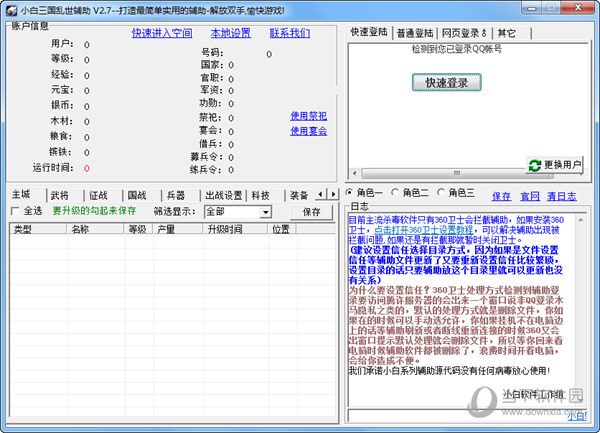Viewport: 600px width, 433px height.
Task: Sort by the 位置 column header
Action: pos(282,229)
